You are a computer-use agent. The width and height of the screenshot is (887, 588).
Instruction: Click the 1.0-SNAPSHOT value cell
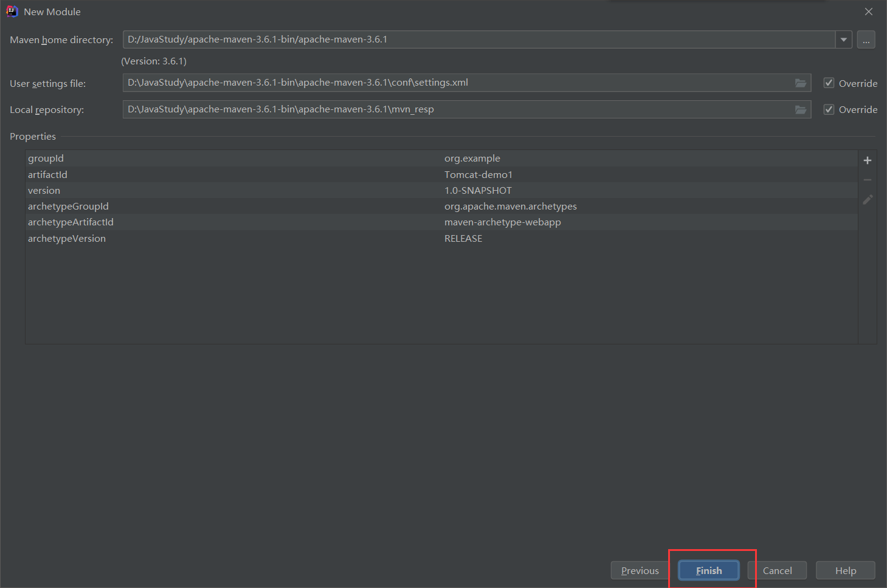[478, 190]
